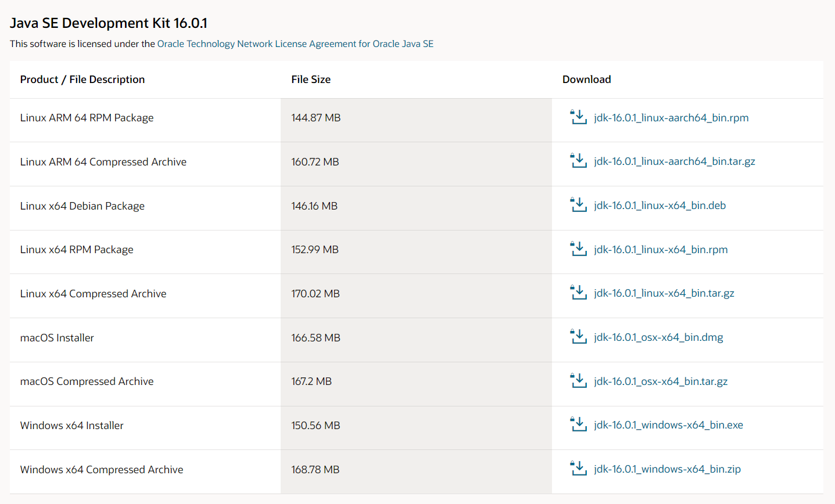Click download icon for Linux ARM 64 RPM Package
Screen dimensions: 835x504
pyautogui.click(x=579, y=117)
